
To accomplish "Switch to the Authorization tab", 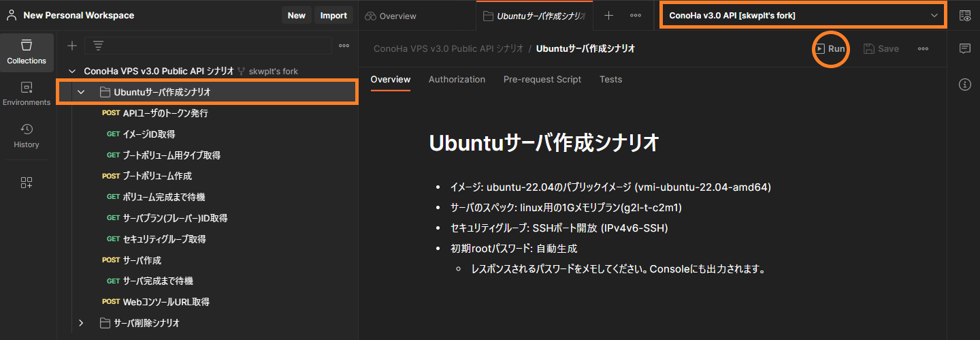I will [x=457, y=79].
